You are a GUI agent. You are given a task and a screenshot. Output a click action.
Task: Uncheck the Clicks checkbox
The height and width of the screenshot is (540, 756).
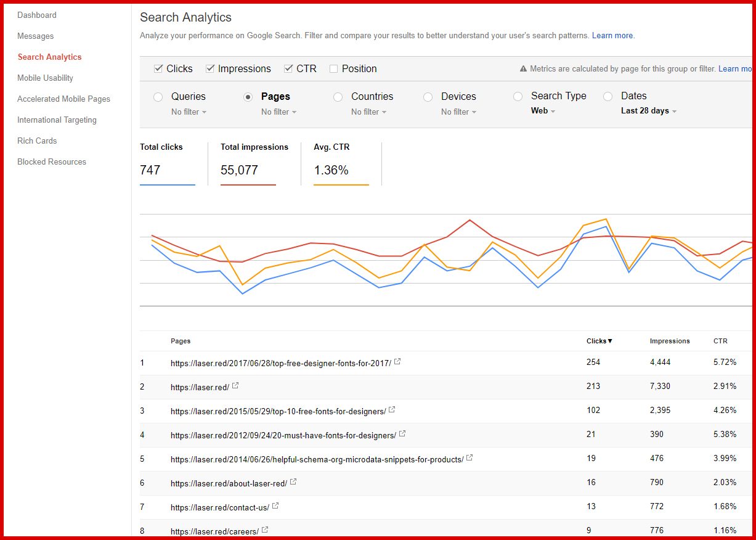158,68
